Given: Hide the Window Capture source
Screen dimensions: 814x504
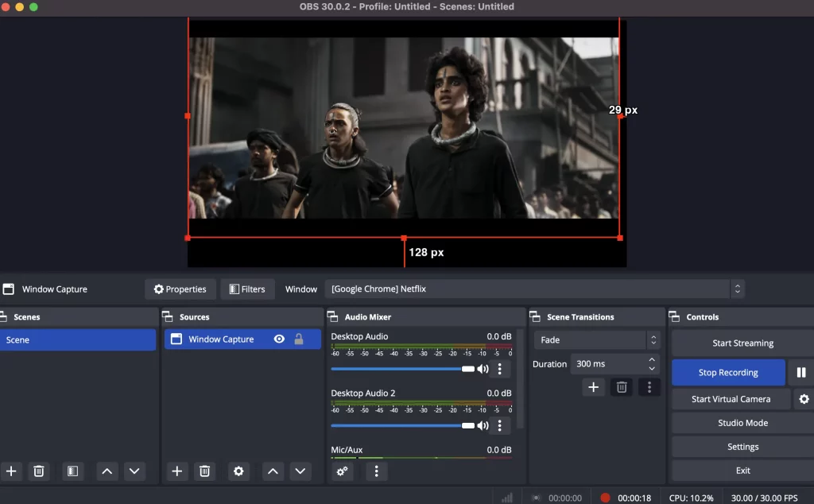Looking at the screenshot, I should (279, 339).
